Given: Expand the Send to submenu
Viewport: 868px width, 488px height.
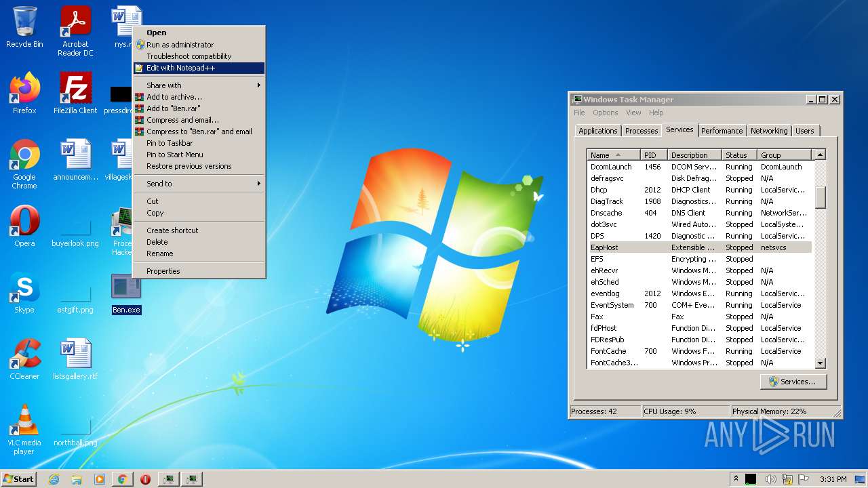Looking at the screenshot, I should [199, 184].
